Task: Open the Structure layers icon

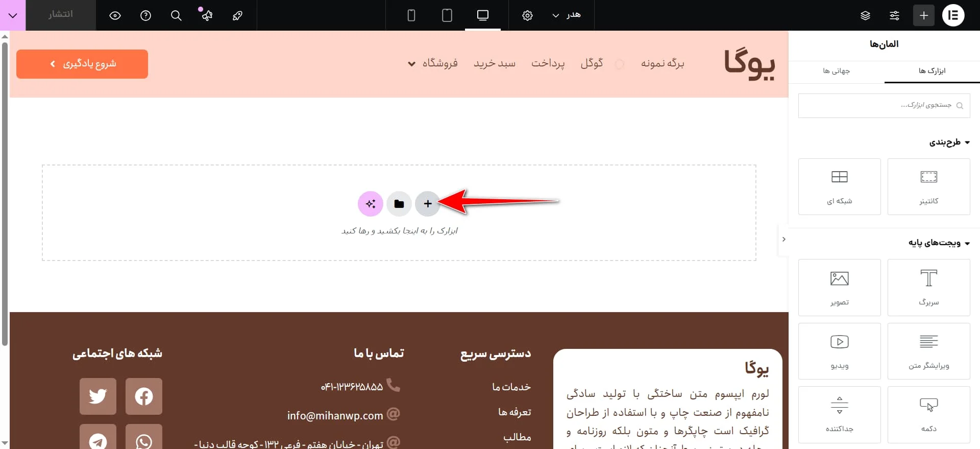Action: pyautogui.click(x=865, y=15)
